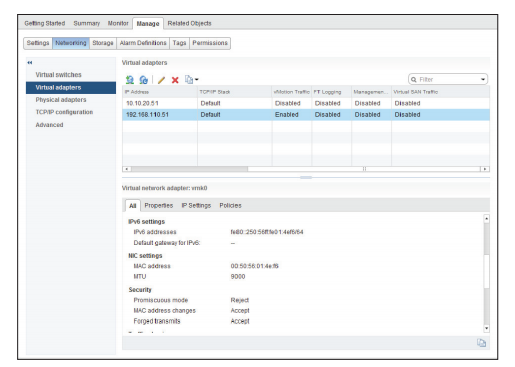Viewport: 515px width, 367px height.
Task: Click Promiscuous mode Reject value
Action: click(239, 300)
